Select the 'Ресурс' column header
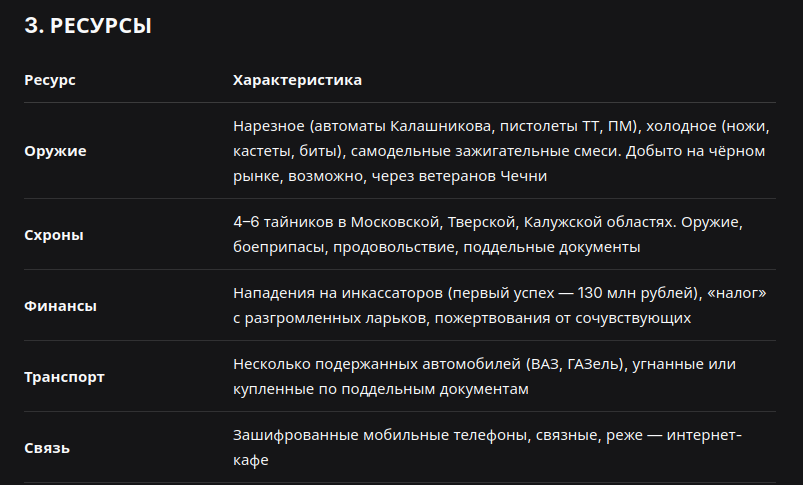The height and width of the screenshot is (485, 803). point(50,80)
